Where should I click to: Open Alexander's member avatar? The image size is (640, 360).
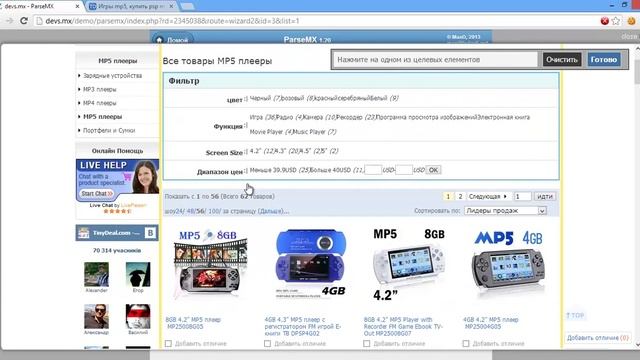click(x=96, y=275)
